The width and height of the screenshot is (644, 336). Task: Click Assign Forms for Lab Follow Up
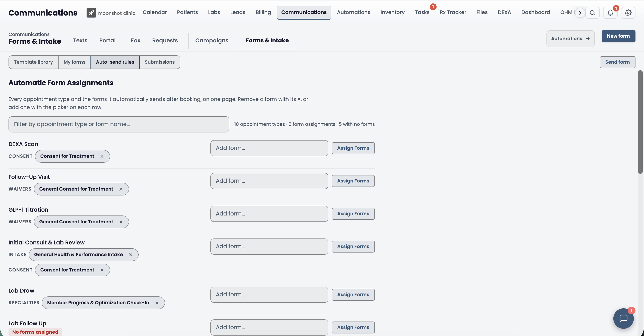pyautogui.click(x=353, y=327)
